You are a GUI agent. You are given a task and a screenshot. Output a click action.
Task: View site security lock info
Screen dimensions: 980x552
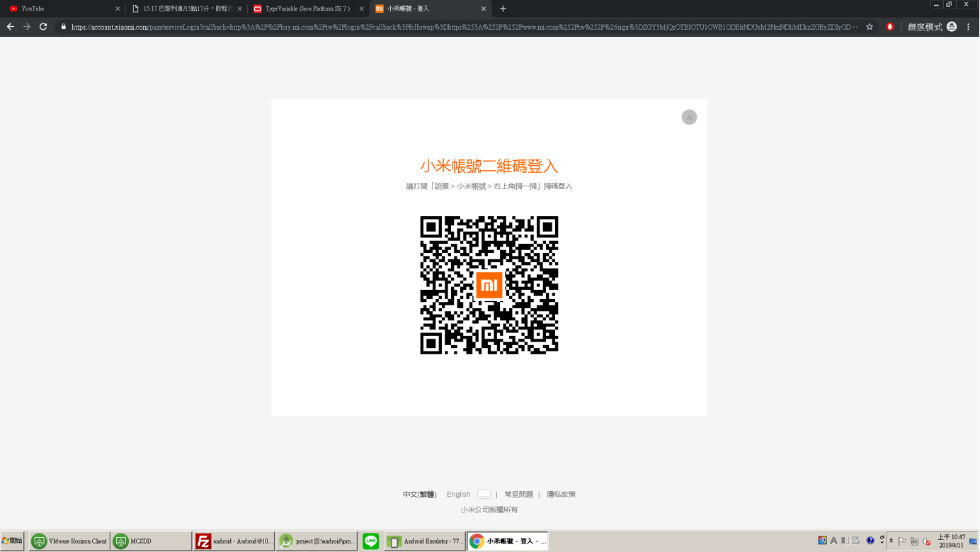64,27
